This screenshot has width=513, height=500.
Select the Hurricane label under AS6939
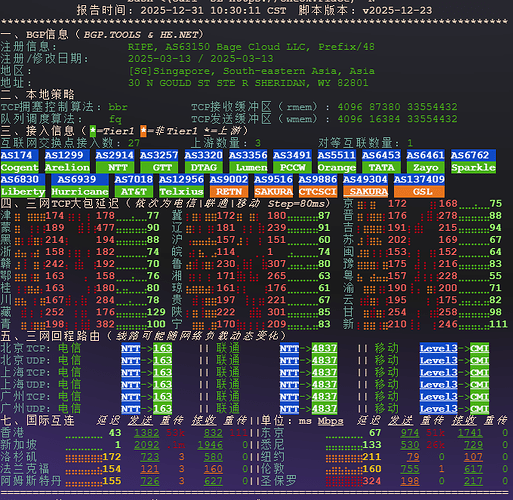point(80,192)
